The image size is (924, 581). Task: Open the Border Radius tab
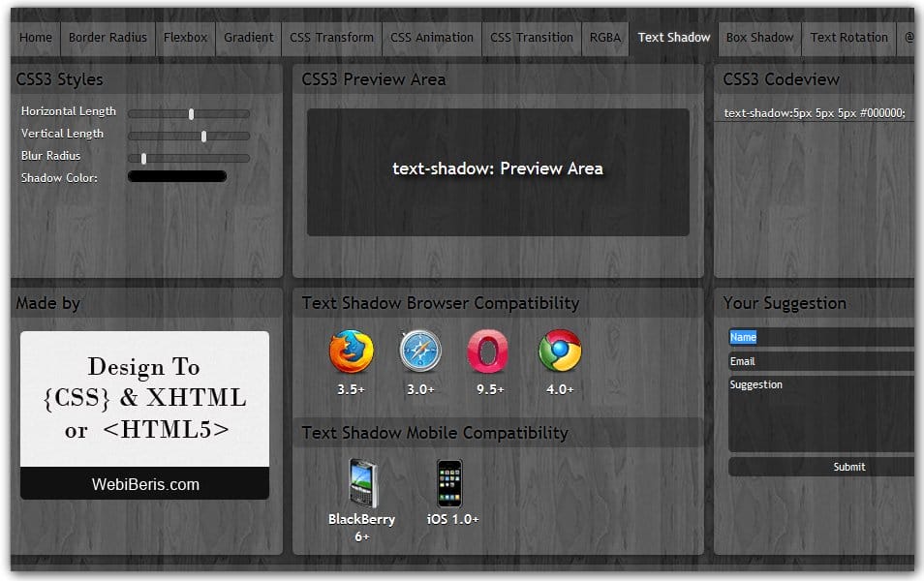(x=108, y=38)
